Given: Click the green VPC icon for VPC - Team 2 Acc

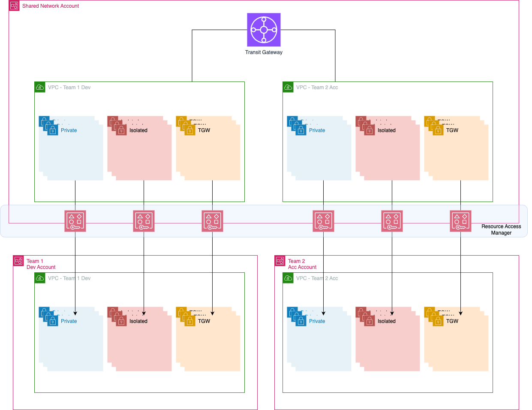Looking at the screenshot, I should point(288,87).
